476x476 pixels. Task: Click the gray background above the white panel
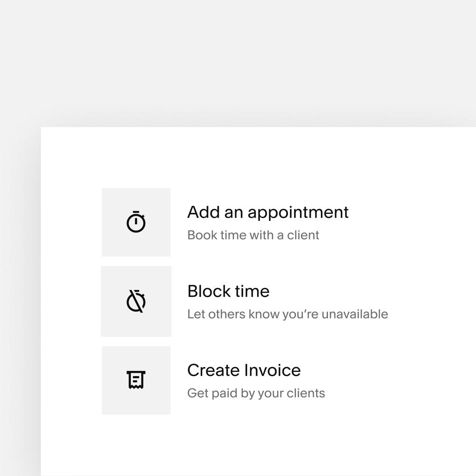pos(238,62)
